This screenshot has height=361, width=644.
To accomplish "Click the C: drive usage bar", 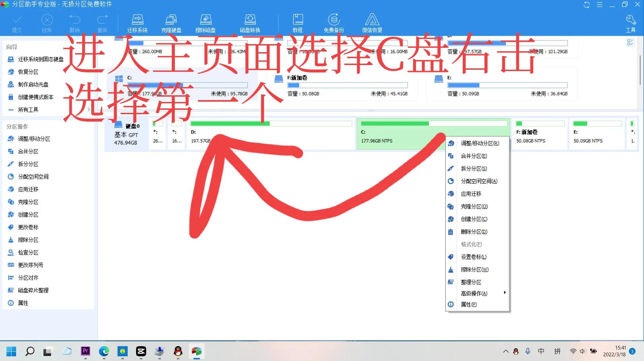I will pyautogui.click(x=188, y=85).
